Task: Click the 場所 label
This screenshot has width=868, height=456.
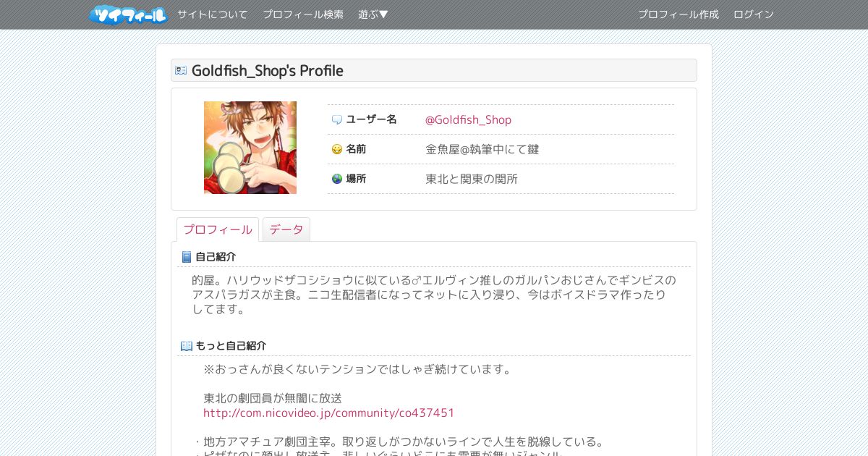Action: point(356,179)
